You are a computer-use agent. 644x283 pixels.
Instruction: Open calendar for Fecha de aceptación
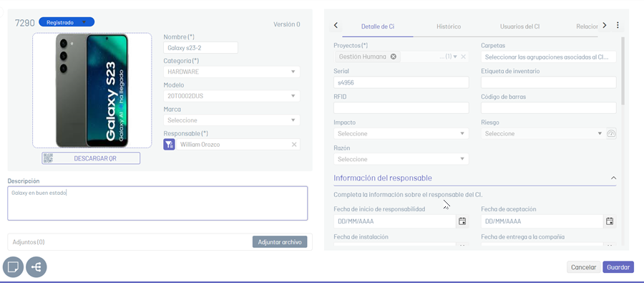coord(610,221)
